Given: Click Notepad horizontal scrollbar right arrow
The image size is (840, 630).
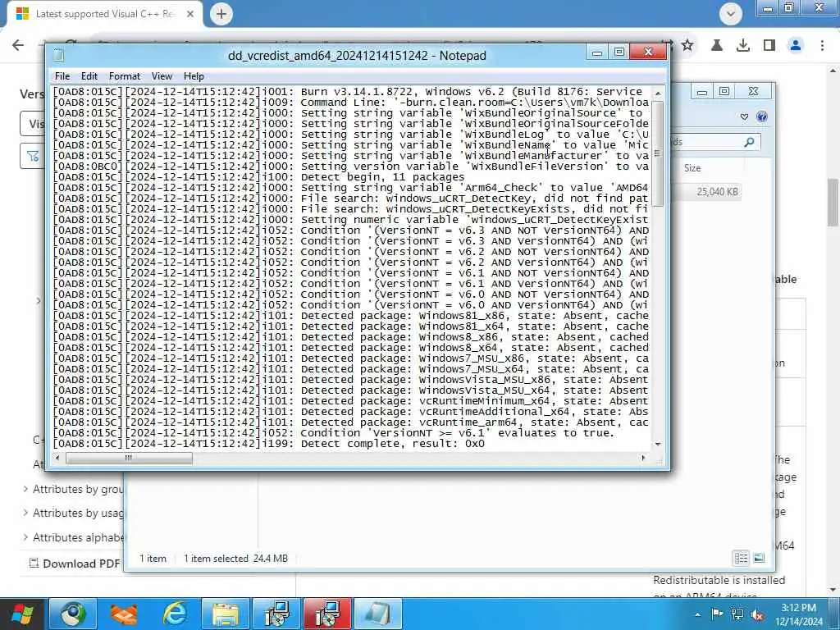Looking at the screenshot, I should (x=643, y=458).
